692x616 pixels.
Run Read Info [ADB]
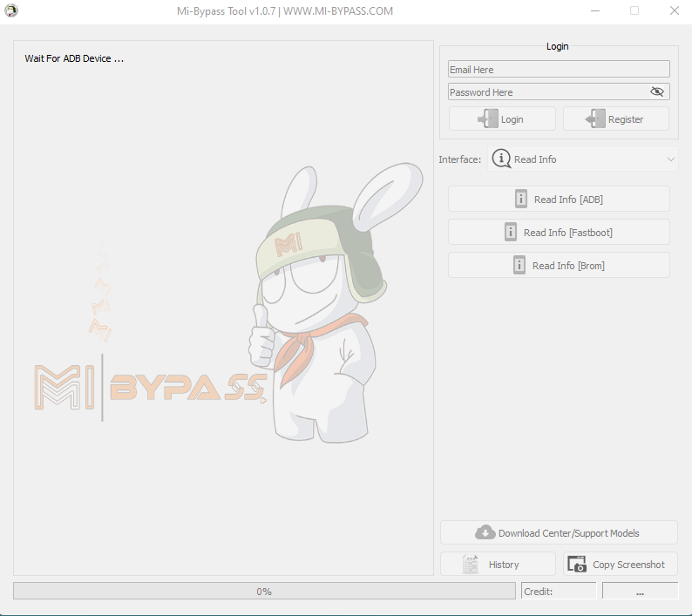[559, 199]
